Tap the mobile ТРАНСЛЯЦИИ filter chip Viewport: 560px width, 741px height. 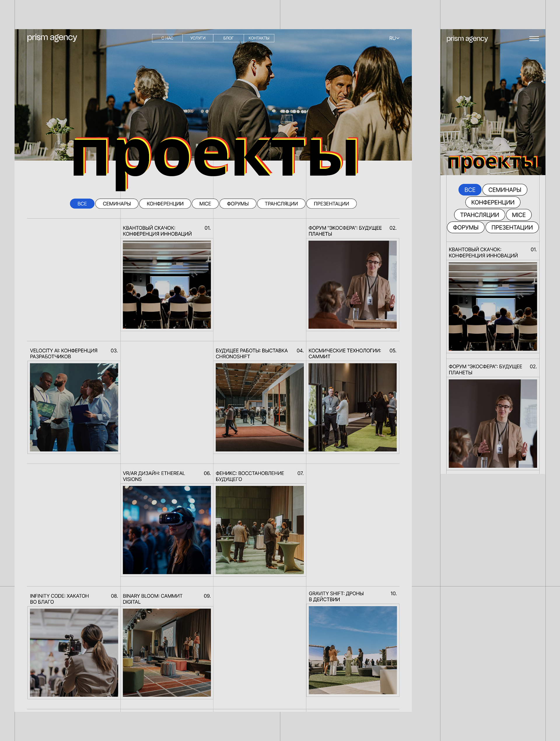point(479,215)
